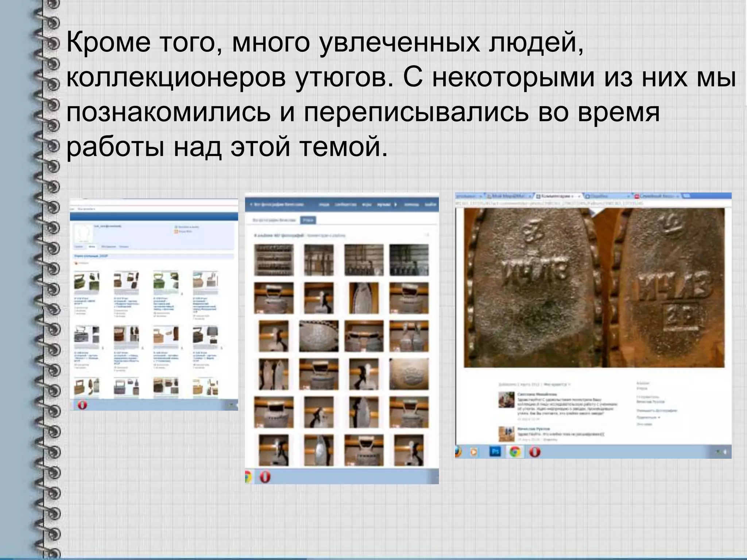747x560 pixels.
Task: Click the Photoshop icon in the right taskbar
Action: (495, 452)
